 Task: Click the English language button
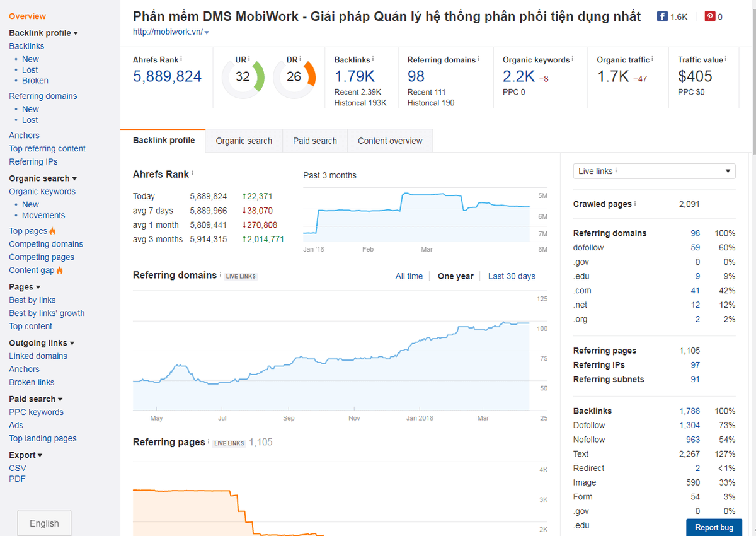(x=44, y=523)
